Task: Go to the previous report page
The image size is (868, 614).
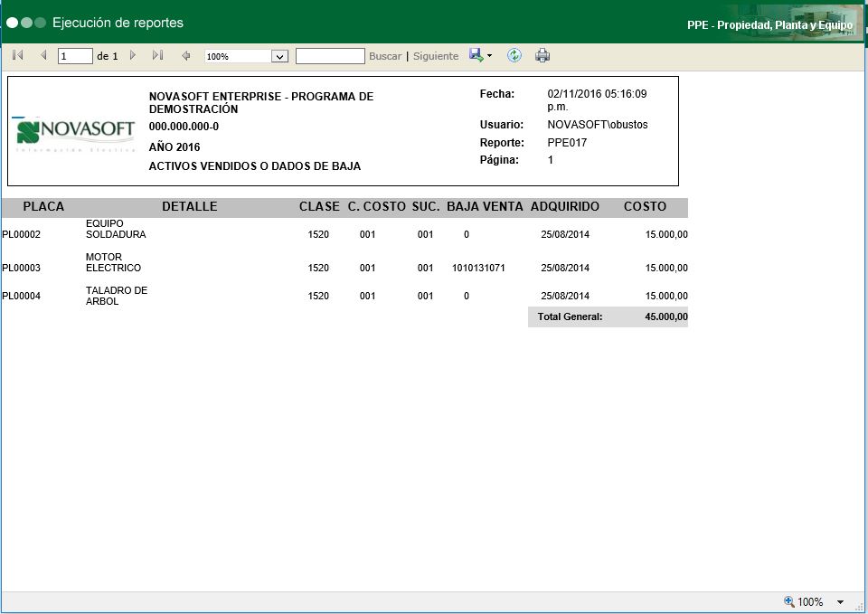Action: [42, 56]
